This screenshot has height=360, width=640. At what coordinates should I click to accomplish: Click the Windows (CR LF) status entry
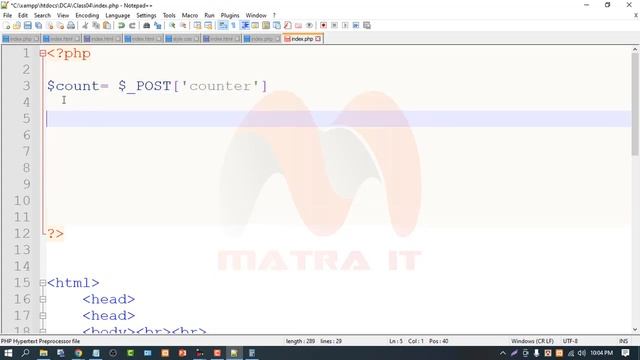tap(532, 341)
